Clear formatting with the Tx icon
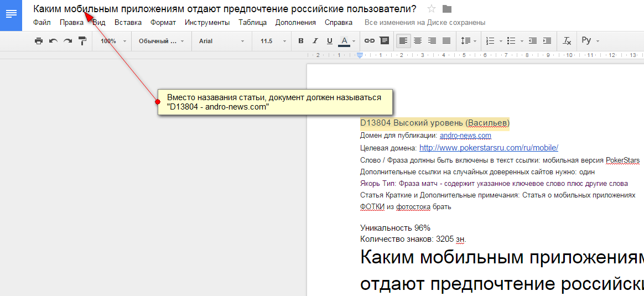Screen dimensions: 644x296 pos(567,41)
